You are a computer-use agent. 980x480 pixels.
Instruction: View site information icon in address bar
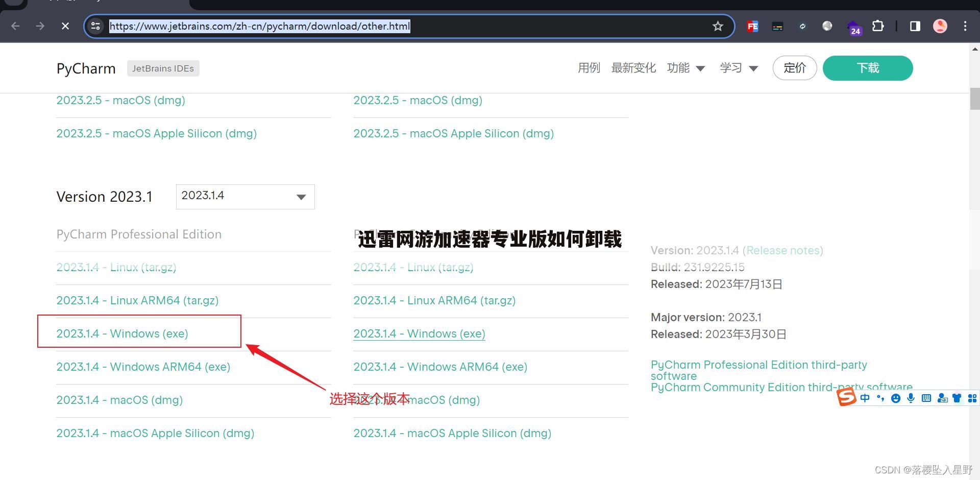tap(95, 26)
